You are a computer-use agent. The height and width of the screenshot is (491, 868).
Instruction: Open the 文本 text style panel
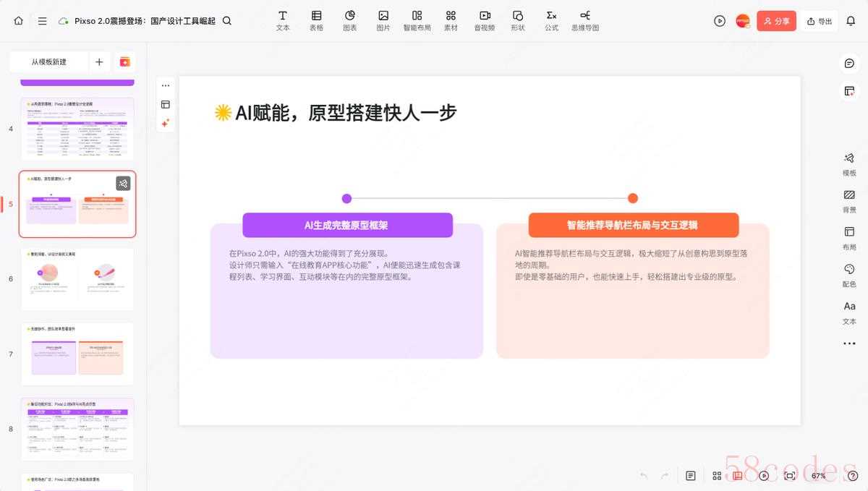coord(849,312)
